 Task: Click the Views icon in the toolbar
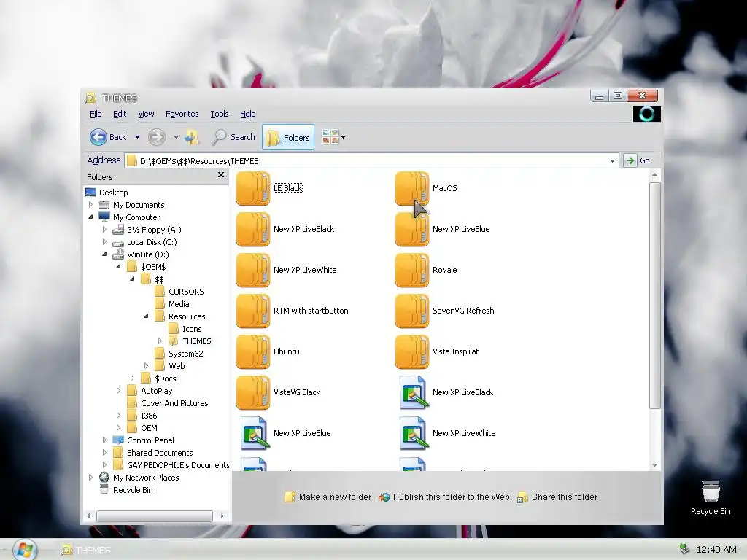tap(330, 137)
